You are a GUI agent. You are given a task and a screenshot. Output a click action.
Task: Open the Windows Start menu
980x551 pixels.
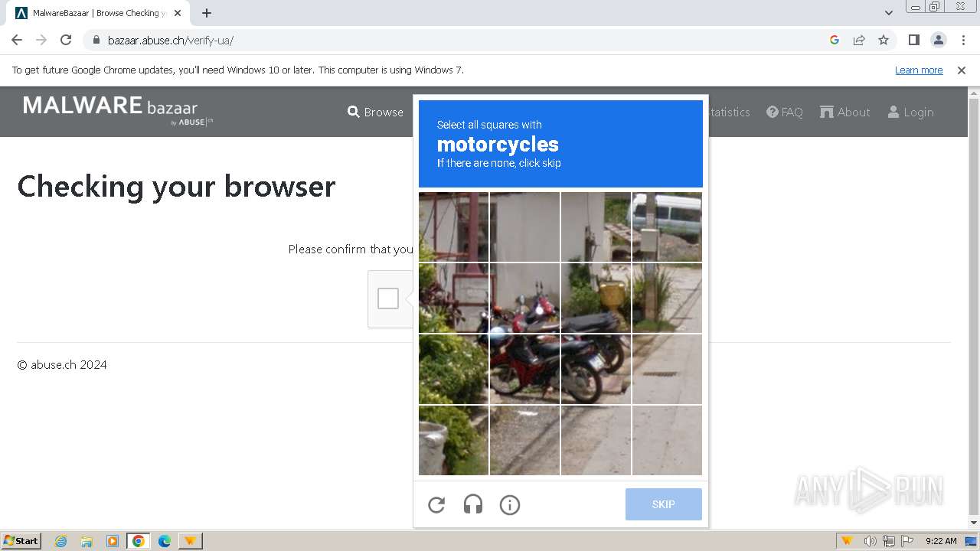(x=21, y=540)
